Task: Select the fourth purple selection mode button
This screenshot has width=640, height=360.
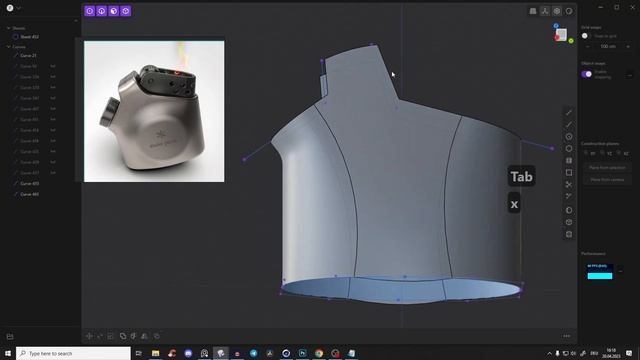Action: point(126,11)
